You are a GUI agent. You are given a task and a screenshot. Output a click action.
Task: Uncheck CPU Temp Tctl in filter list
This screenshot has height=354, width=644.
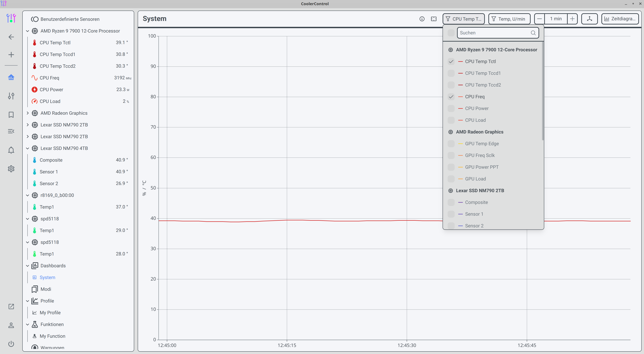point(451,62)
